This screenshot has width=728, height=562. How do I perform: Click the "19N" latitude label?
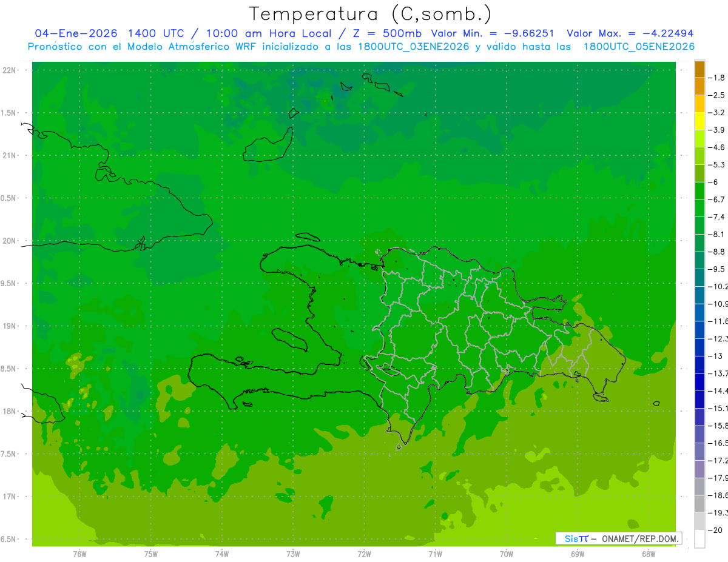tap(10, 326)
